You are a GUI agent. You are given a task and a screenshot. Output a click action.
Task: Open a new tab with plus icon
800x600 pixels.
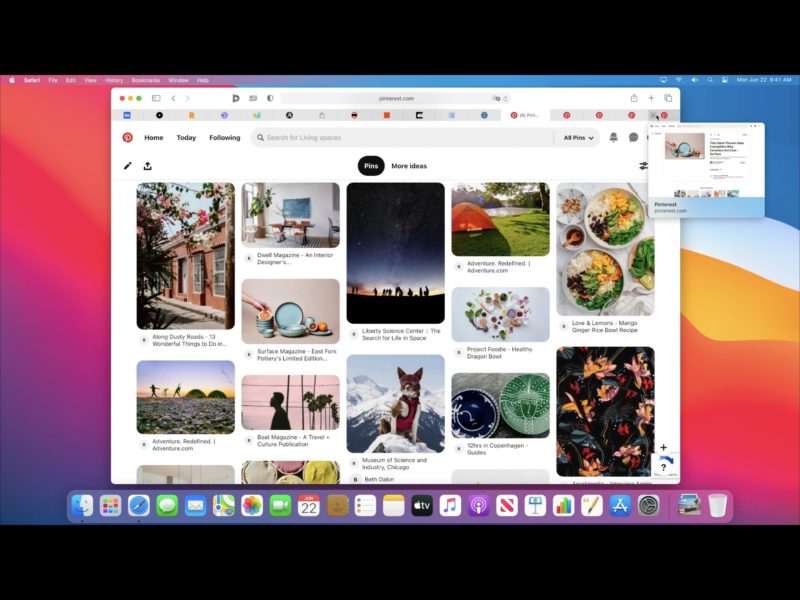tap(651, 98)
